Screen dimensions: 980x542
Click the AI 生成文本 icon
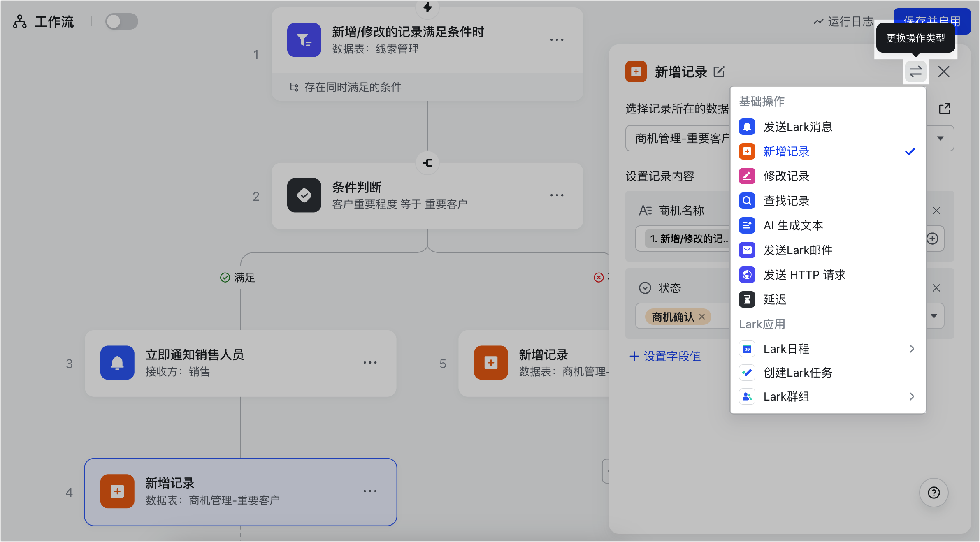click(x=747, y=225)
